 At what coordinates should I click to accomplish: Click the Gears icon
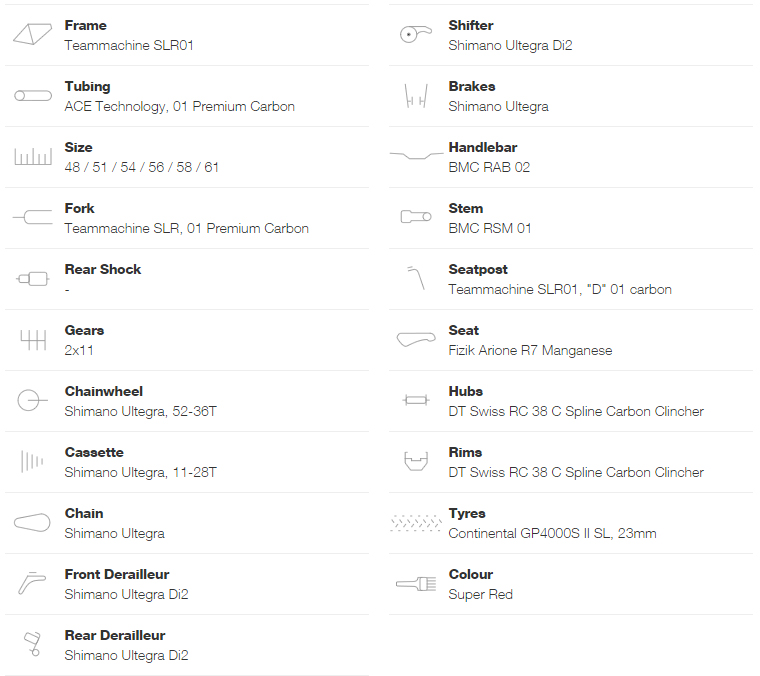(32, 340)
